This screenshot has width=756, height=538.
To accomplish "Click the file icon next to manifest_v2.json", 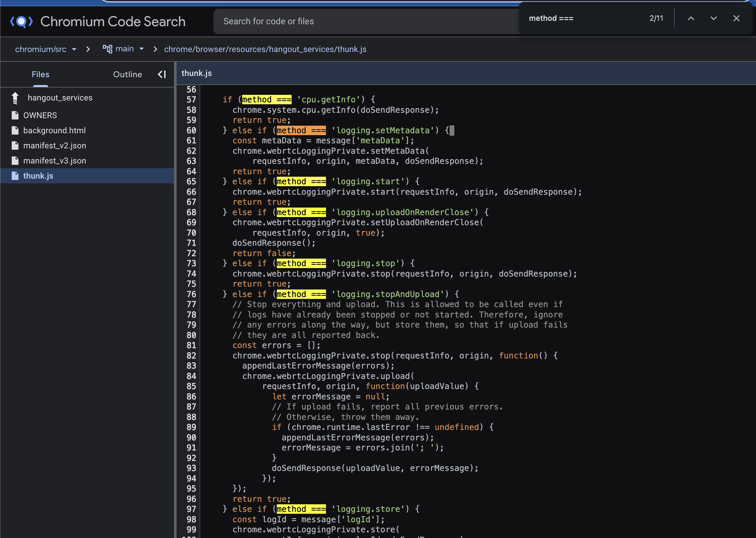I will (x=15, y=146).
